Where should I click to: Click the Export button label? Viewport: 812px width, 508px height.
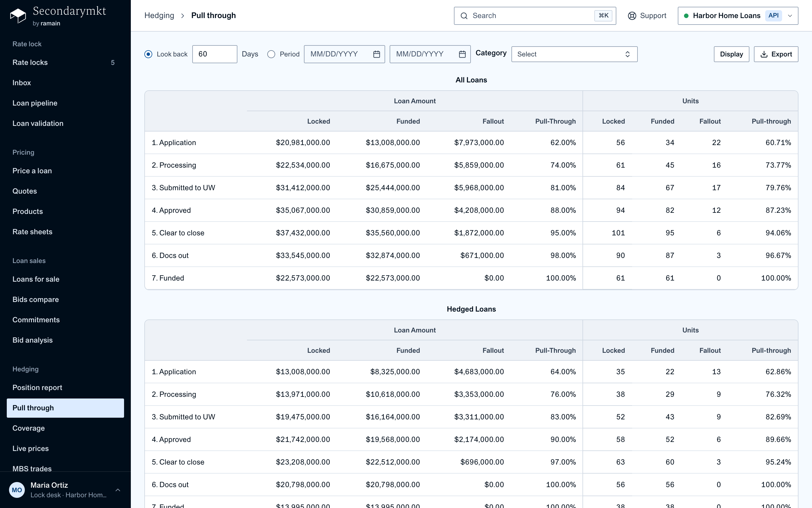782,54
